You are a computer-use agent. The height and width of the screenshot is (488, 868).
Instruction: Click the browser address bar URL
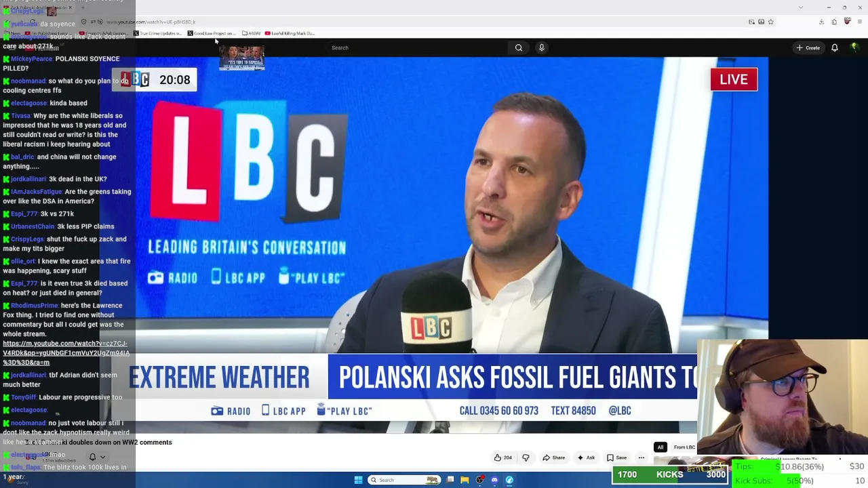point(151,22)
